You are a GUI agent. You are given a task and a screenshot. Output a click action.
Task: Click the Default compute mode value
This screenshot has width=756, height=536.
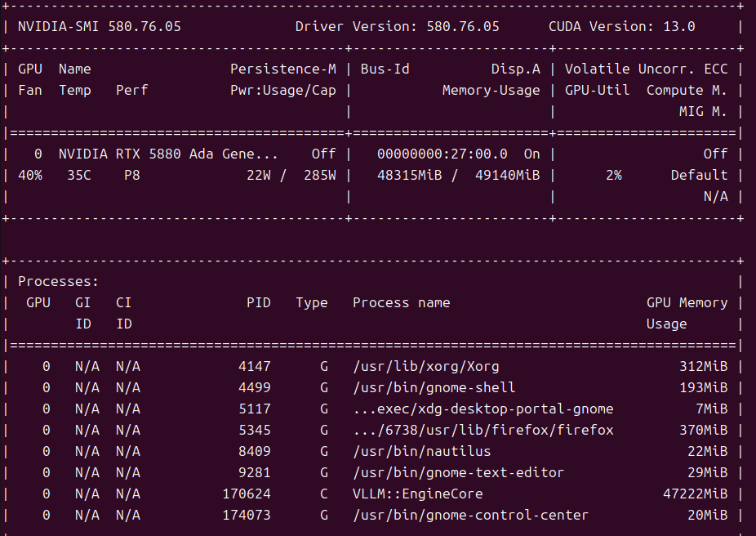point(699,175)
